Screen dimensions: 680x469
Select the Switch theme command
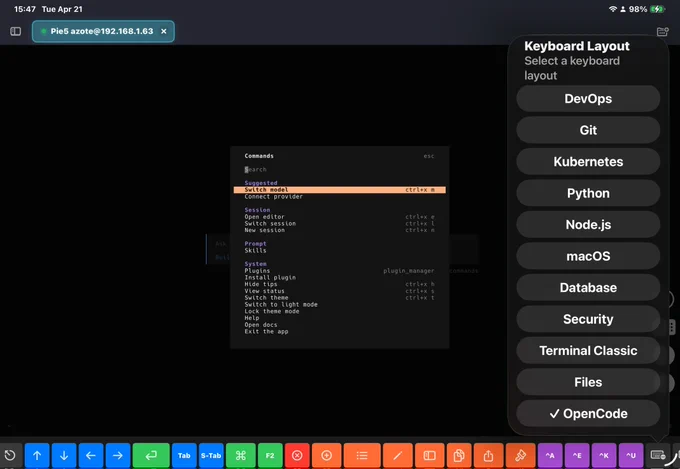tap(339, 298)
